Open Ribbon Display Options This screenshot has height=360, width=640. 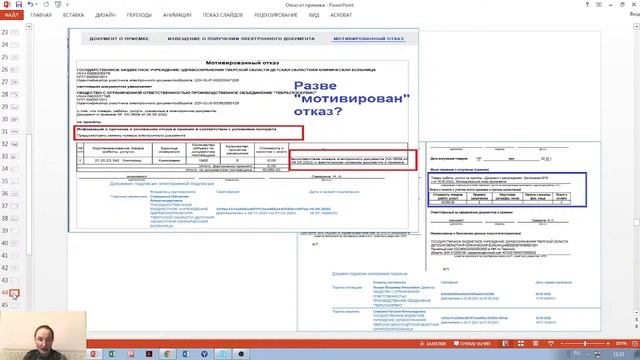(599, 4)
